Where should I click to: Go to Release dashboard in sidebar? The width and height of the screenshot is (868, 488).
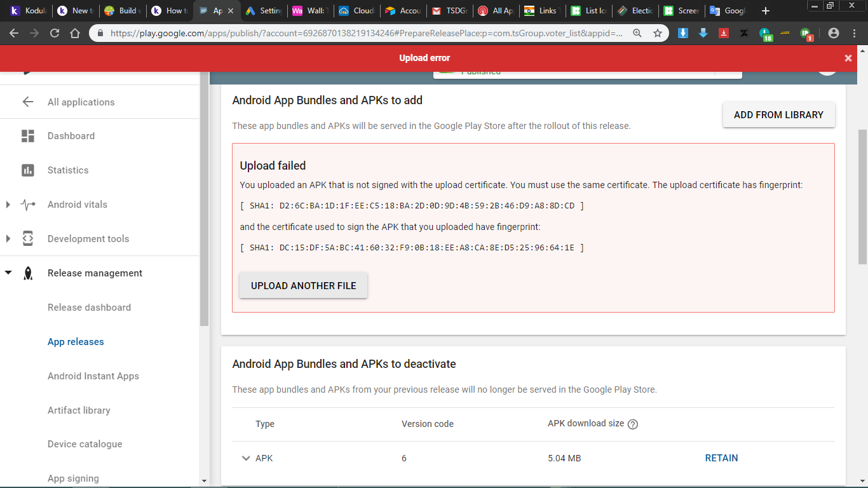tap(89, 308)
